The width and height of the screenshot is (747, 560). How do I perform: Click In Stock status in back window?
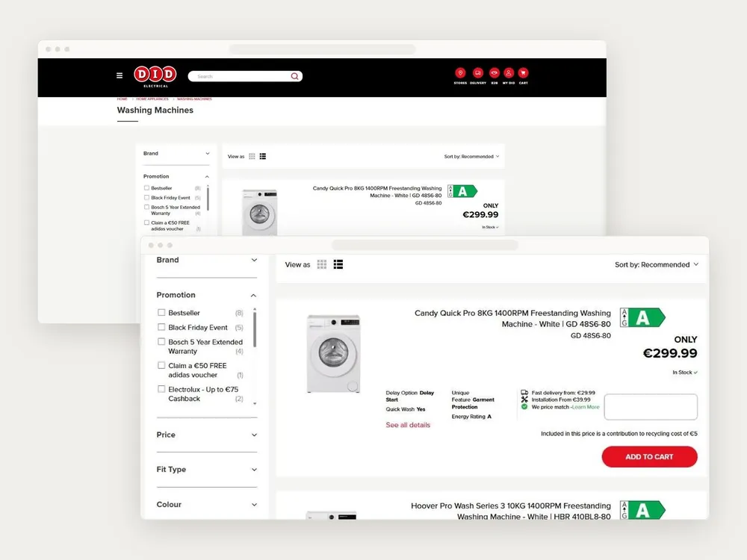pos(490,227)
